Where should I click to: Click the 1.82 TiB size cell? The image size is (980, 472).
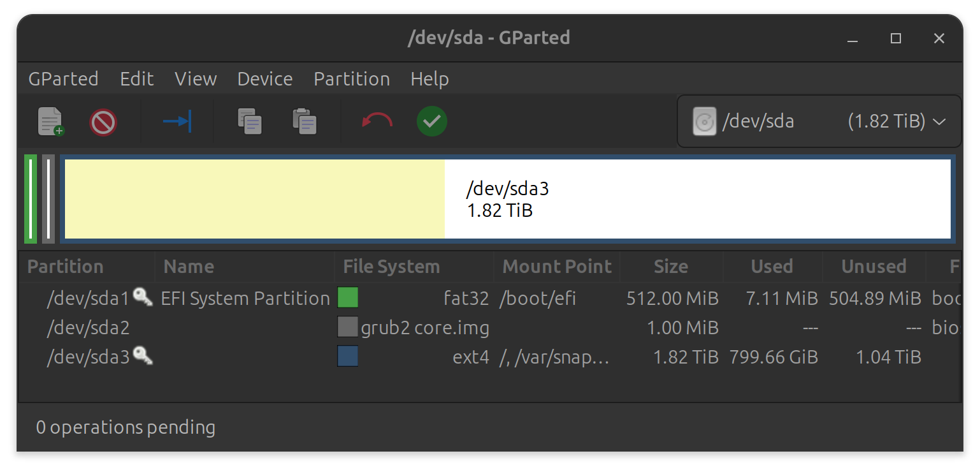(x=686, y=357)
